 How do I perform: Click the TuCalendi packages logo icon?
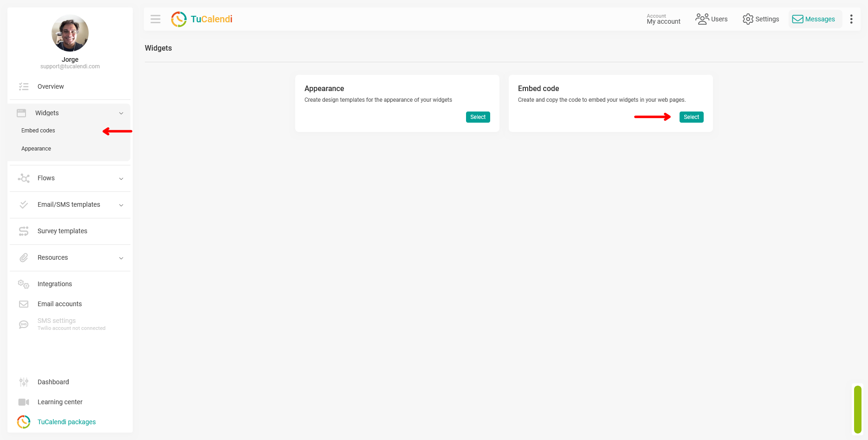[24, 422]
